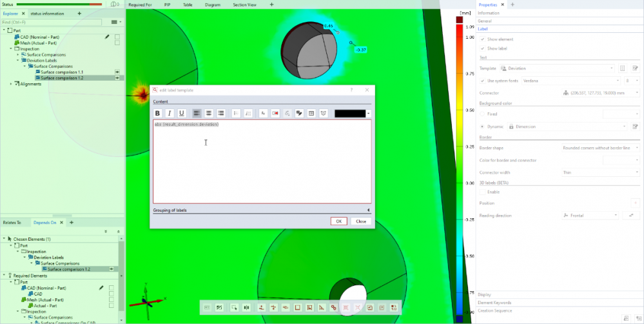Click the last icon before color swatch
The width and height of the screenshot is (644, 324).
tap(323, 114)
